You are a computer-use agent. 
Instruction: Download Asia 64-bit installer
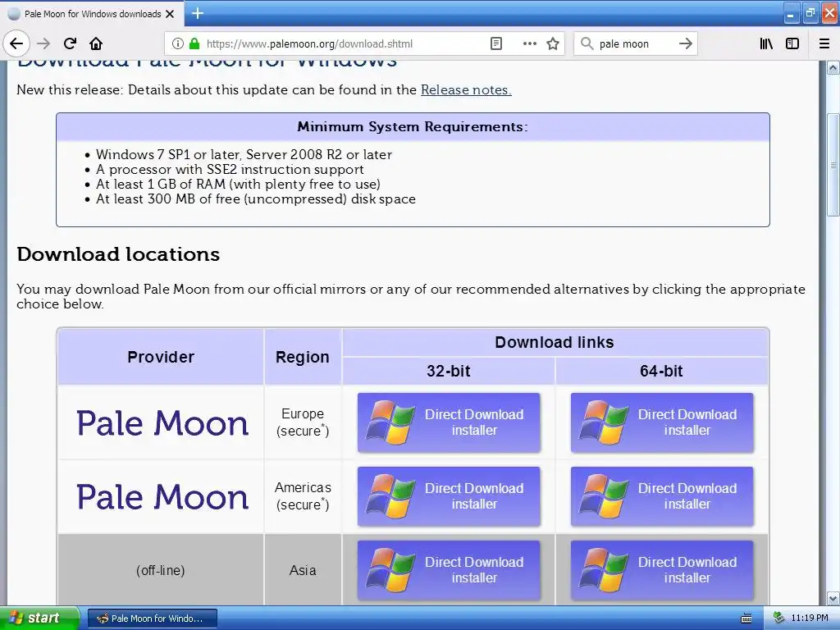click(x=662, y=571)
